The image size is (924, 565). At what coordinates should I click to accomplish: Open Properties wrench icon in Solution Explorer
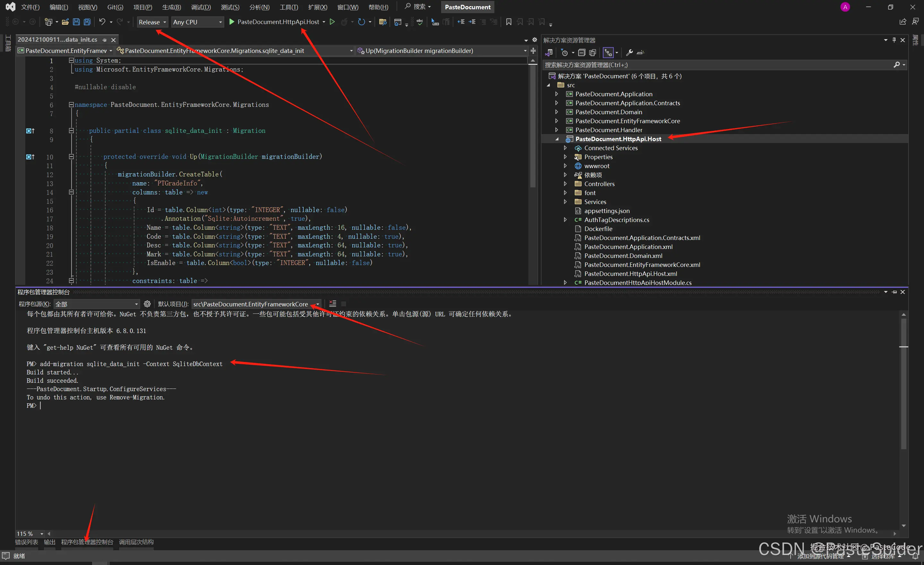[x=629, y=53]
